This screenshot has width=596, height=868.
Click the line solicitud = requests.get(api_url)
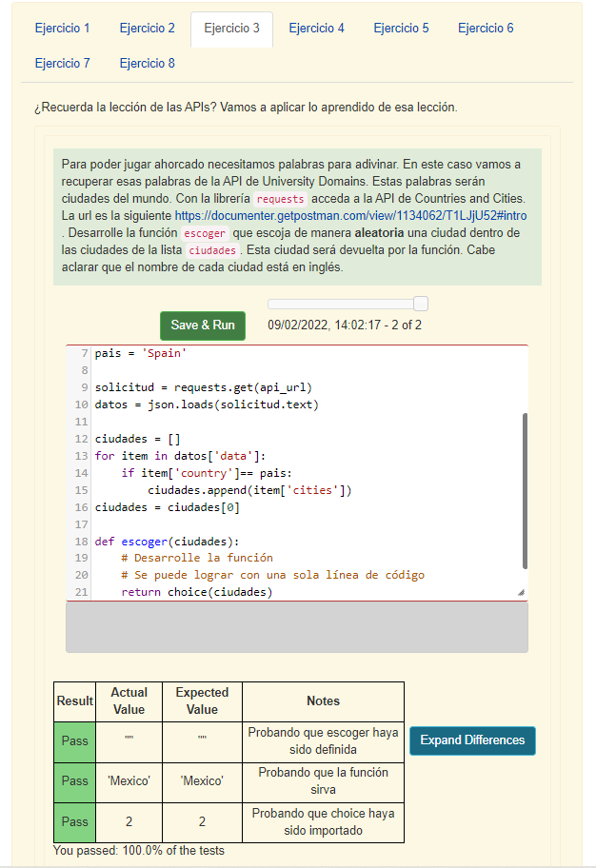204,387
